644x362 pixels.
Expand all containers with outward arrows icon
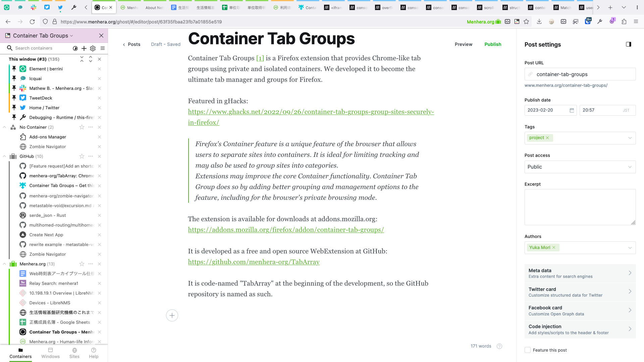(91, 59)
